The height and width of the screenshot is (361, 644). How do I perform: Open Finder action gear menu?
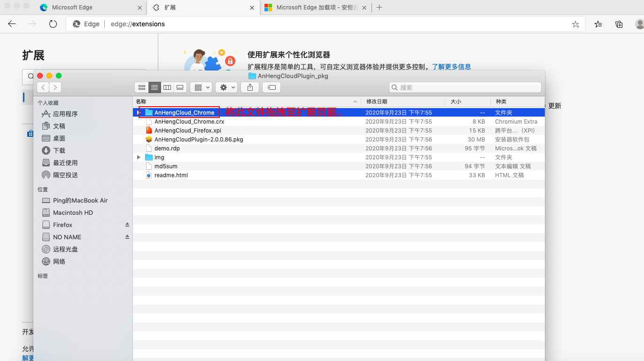pyautogui.click(x=226, y=87)
